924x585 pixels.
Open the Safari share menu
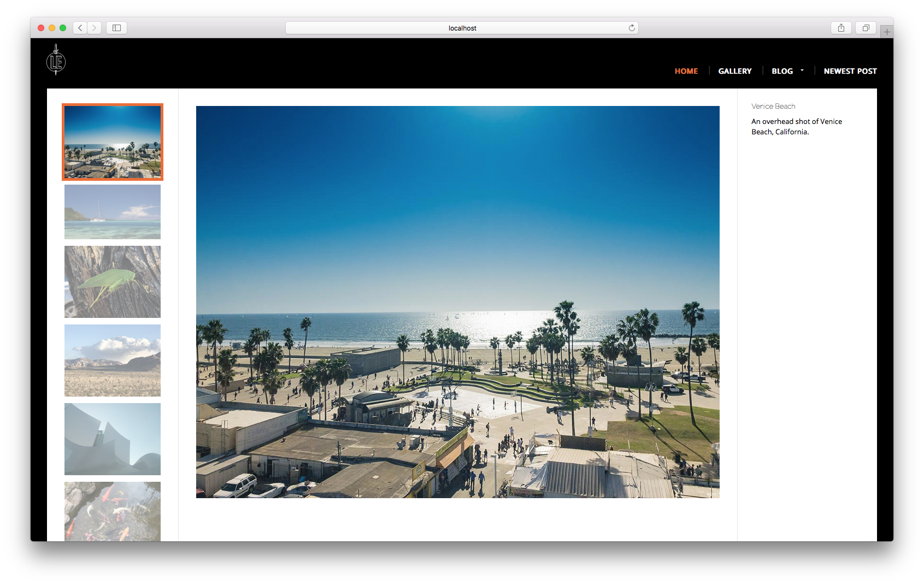point(841,28)
